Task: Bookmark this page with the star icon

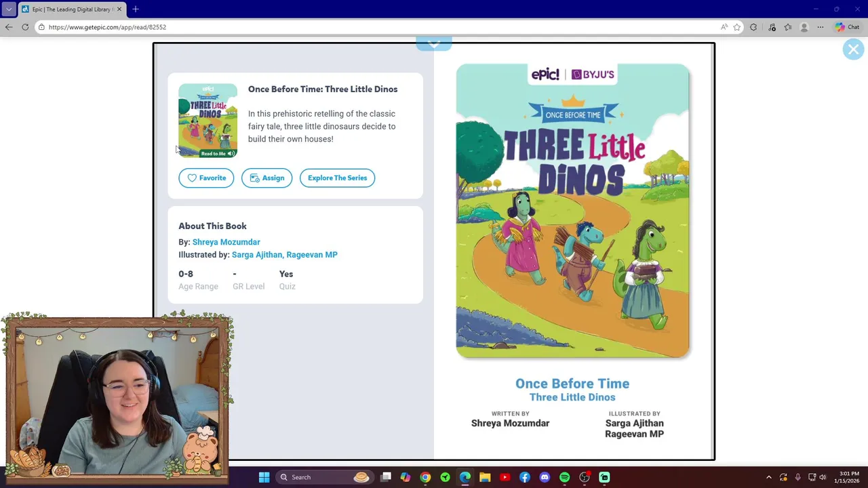Action: pos(737,27)
